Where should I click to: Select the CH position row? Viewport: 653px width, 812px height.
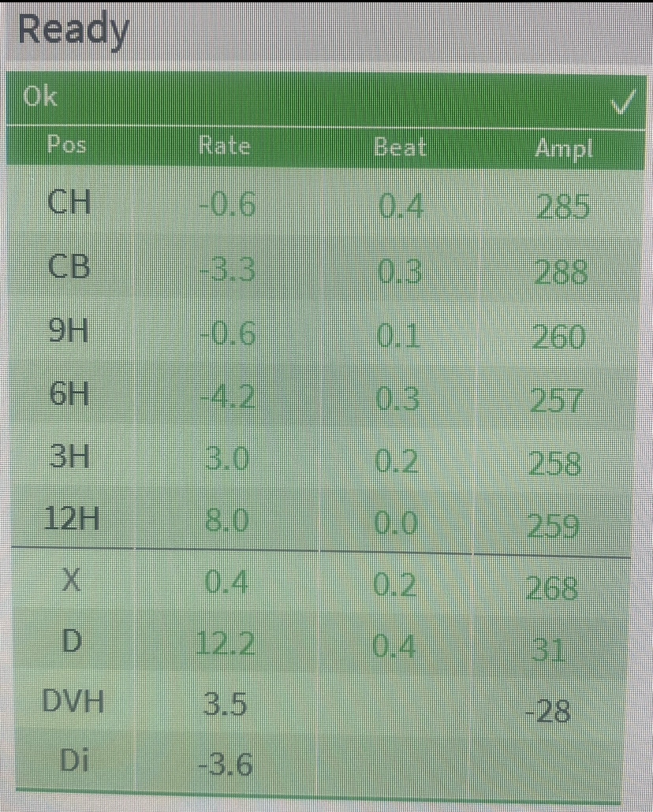321,203
